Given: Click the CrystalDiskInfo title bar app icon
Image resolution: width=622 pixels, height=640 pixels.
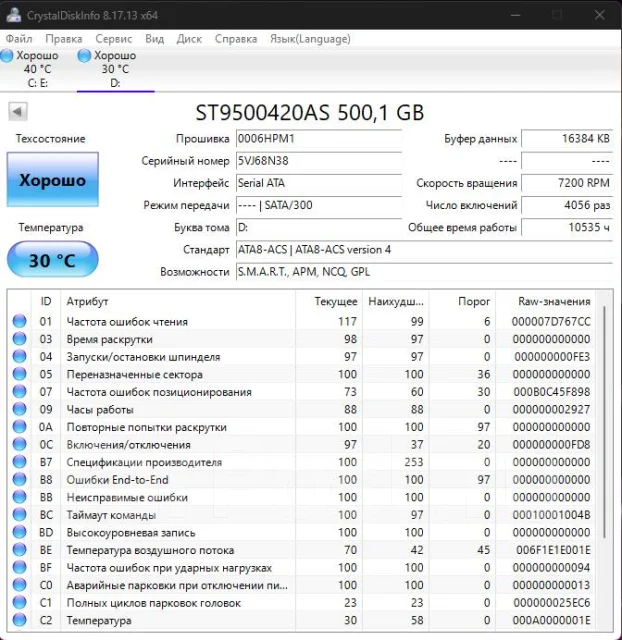Looking at the screenshot, I should (13, 15).
